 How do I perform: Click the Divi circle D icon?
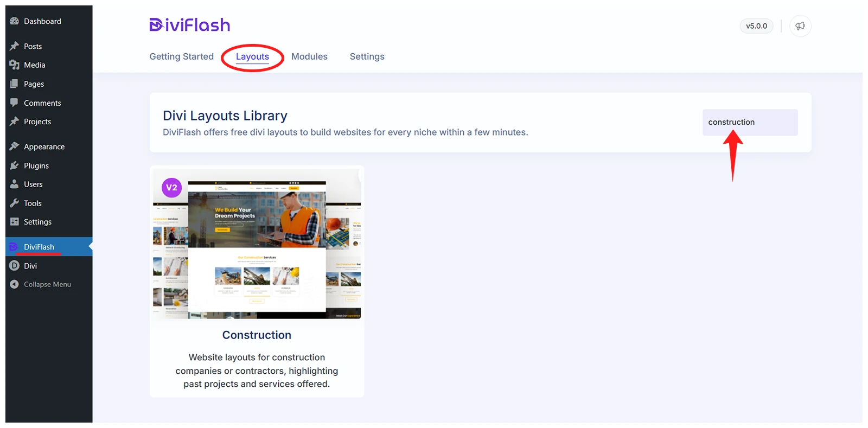coord(15,266)
